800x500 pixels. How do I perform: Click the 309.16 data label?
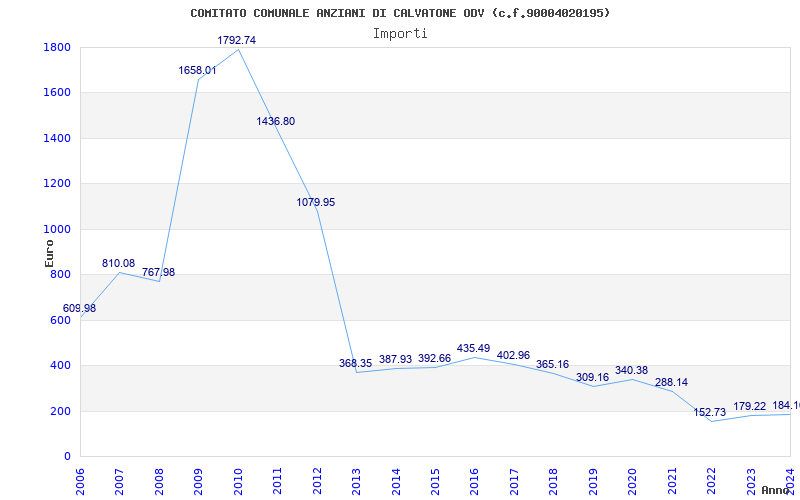point(592,378)
